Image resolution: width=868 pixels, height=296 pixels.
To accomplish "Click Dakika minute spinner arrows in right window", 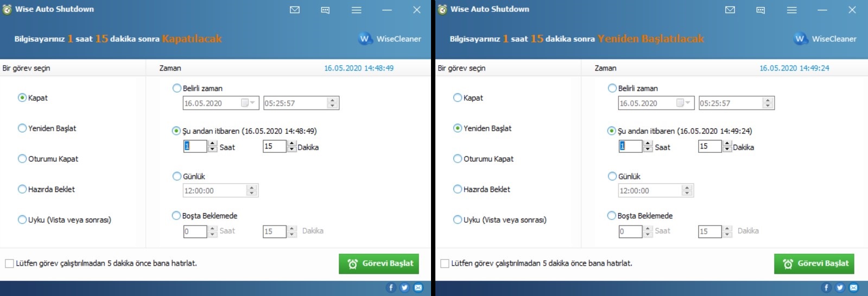I will (x=727, y=146).
